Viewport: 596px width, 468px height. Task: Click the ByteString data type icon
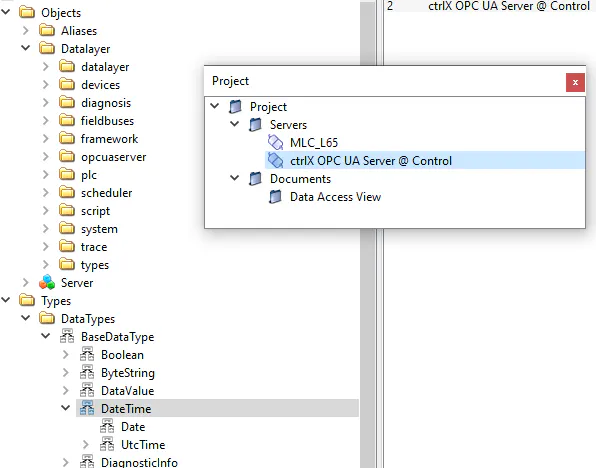click(x=87, y=373)
